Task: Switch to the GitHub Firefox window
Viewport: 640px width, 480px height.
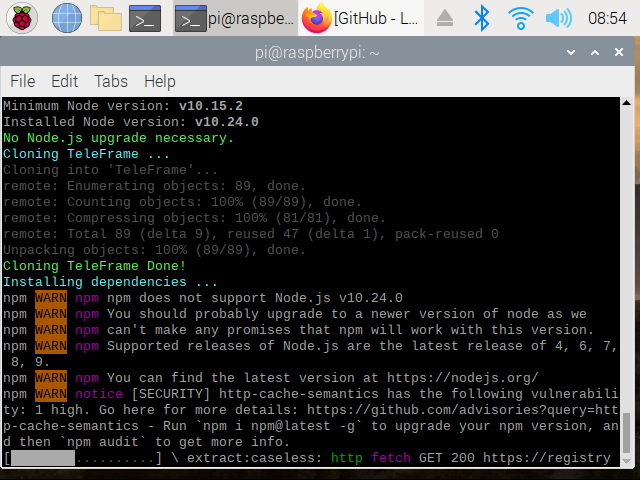Action: tap(361, 18)
